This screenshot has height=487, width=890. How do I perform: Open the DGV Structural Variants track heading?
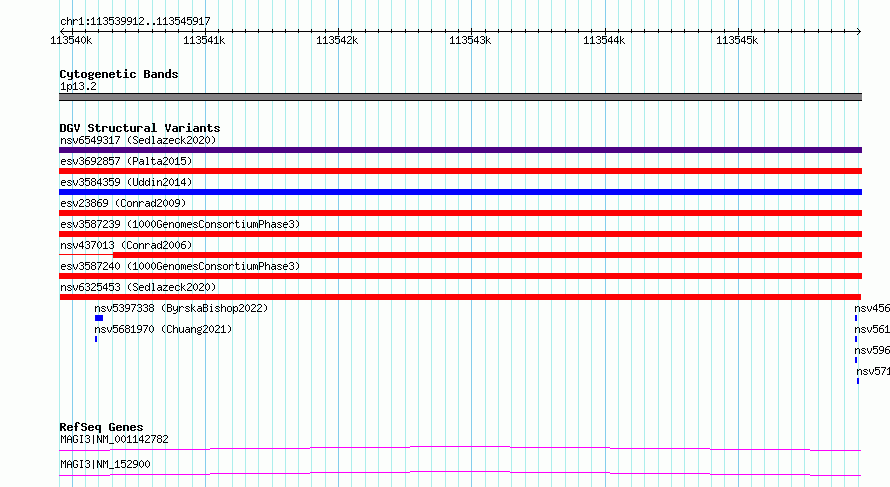click(140, 128)
